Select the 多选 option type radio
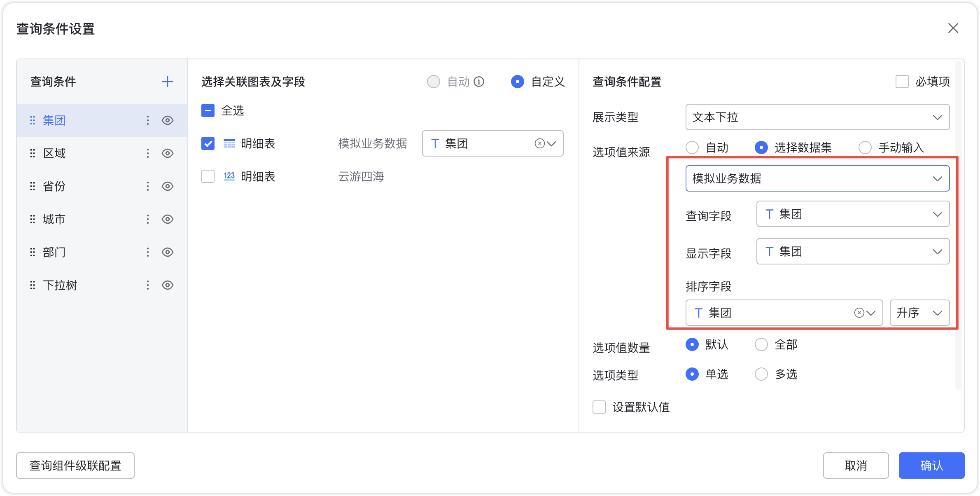 coord(761,374)
